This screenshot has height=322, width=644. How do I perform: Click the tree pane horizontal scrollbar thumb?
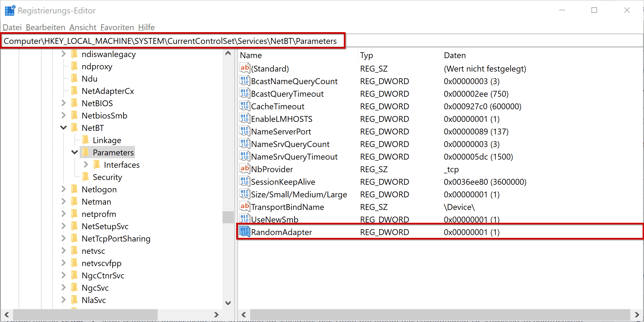coord(85,315)
